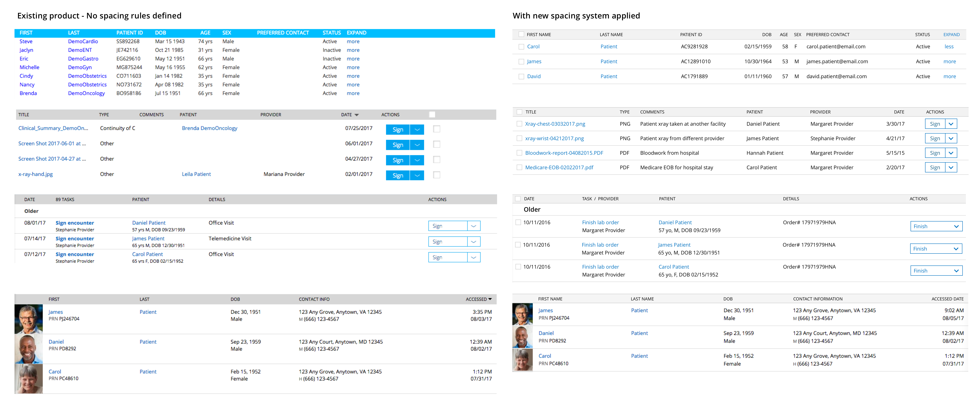Select checkbox for Bloodwork-report-04082015.PDF
Viewport: 980px width, 399px height.
(519, 153)
